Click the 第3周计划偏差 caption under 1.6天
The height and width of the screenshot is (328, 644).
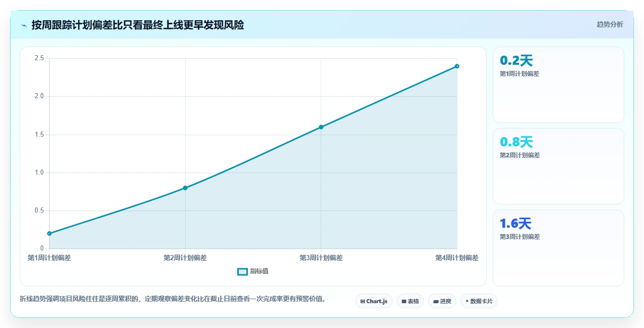coord(520,236)
